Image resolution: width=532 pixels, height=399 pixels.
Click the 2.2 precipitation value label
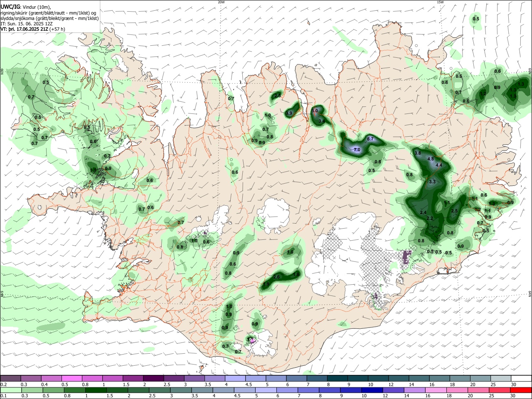click(430, 219)
